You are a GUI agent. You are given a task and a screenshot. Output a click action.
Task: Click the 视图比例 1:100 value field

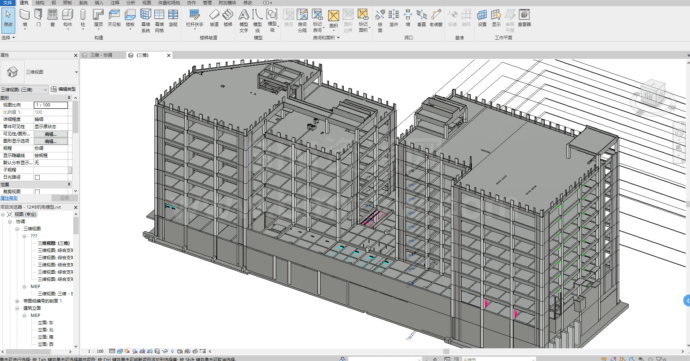coord(51,105)
